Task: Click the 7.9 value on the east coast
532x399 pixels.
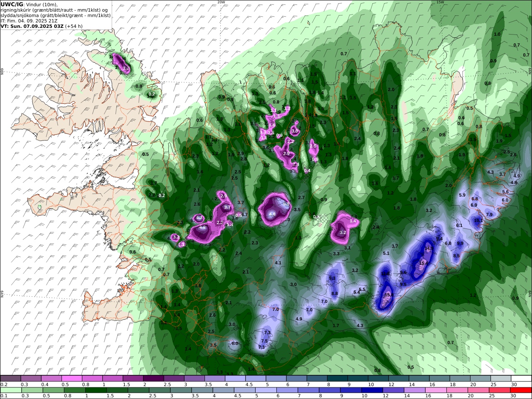Action: pyautogui.click(x=489, y=215)
